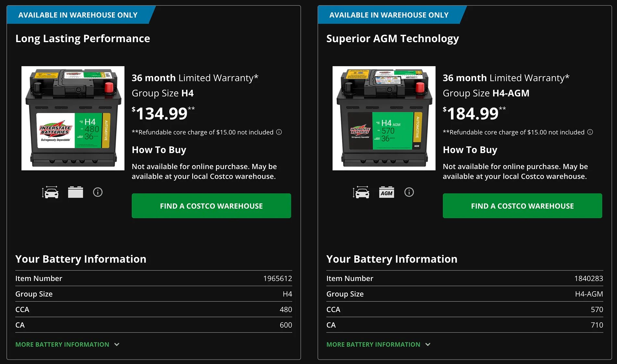Open core charge info icon beside $134.99 price

tap(279, 132)
